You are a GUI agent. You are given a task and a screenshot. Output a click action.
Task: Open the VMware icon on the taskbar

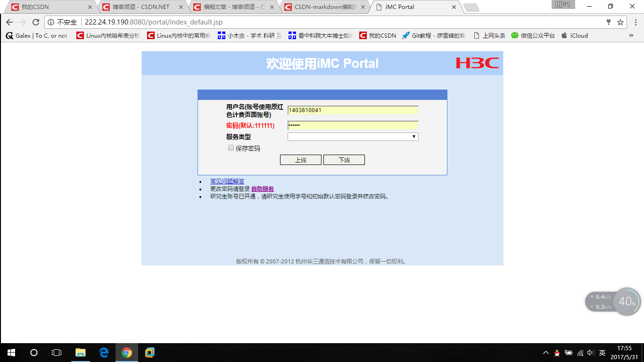coord(150,353)
